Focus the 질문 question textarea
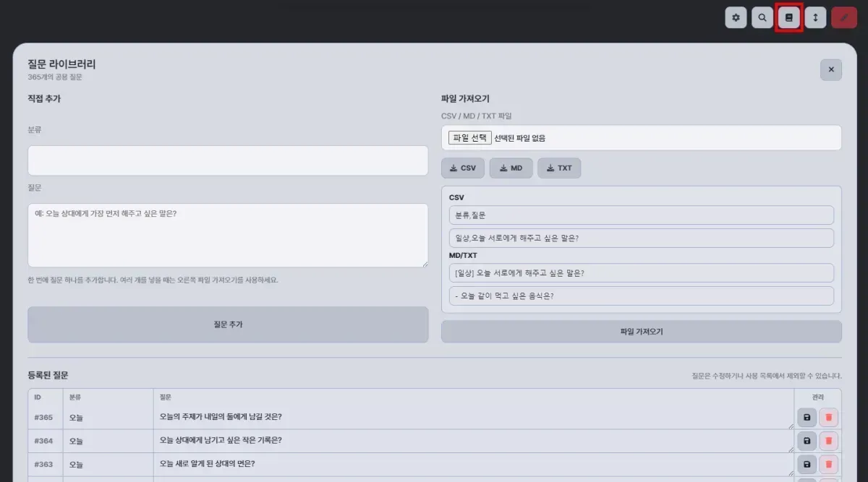Viewport: 868px width, 482px height. tap(228, 236)
